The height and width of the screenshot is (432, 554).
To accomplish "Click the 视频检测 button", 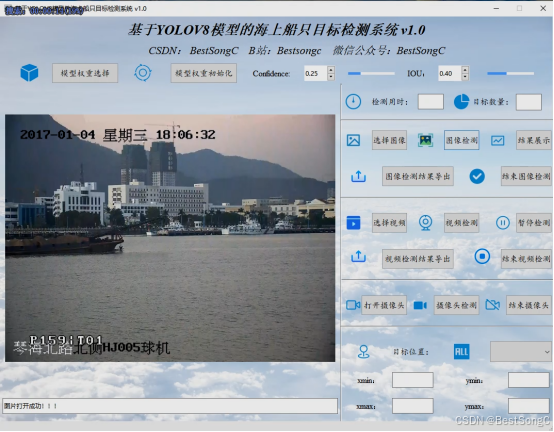I will click(461, 223).
